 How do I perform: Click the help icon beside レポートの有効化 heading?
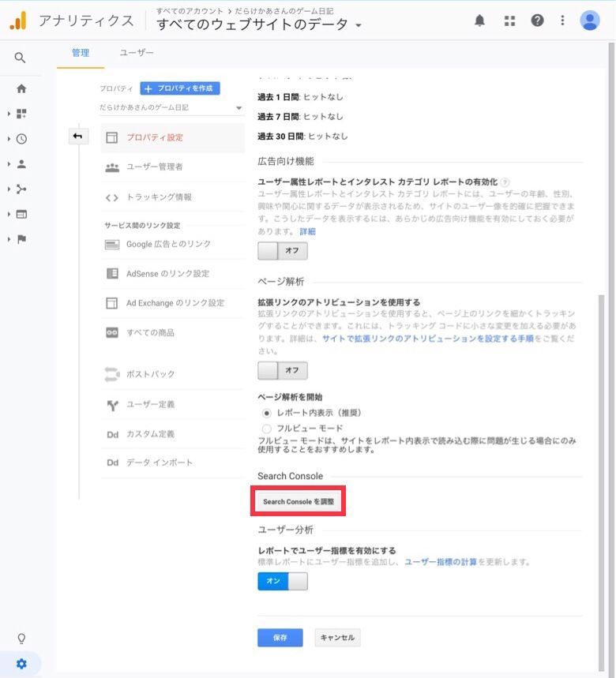pos(505,182)
